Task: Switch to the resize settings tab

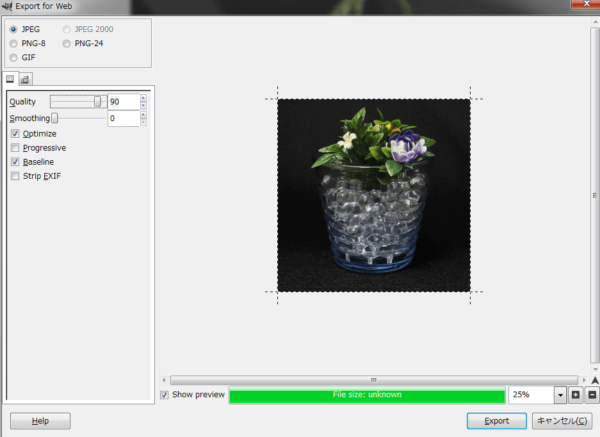Action: point(25,79)
